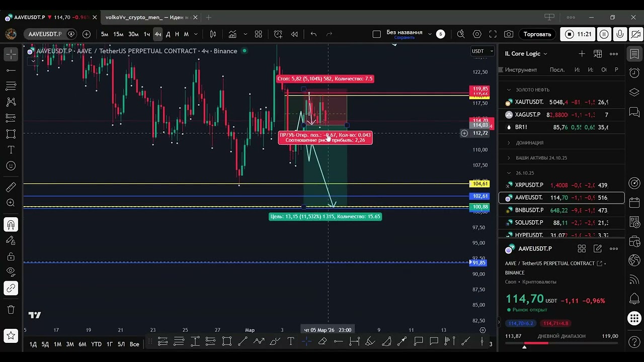Open the candlestick chart type menu

(x=213, y=34)
